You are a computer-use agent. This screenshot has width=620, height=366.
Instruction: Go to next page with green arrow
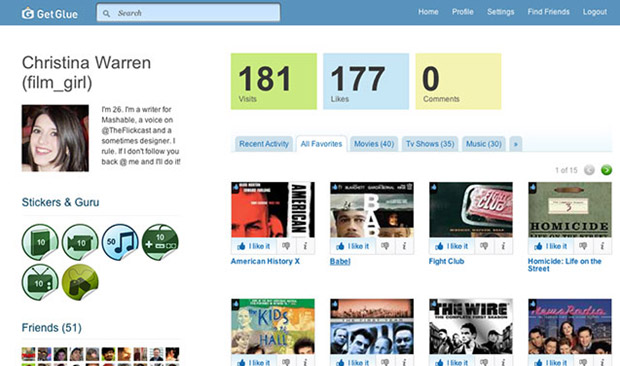606,170
